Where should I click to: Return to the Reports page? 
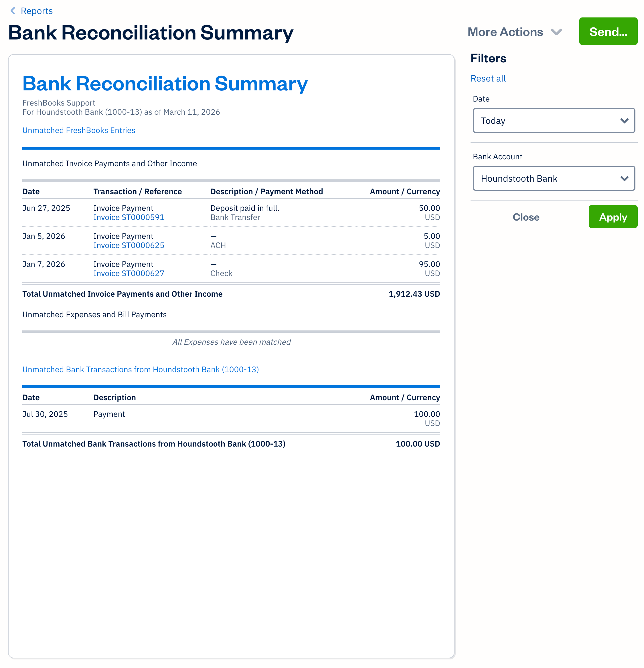pos(36,11)
